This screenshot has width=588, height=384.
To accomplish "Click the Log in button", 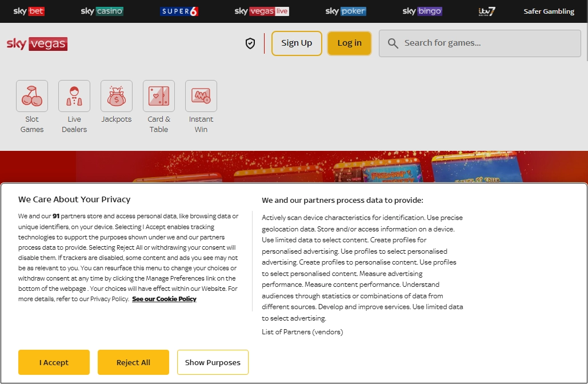I will (x=350, y=43).
